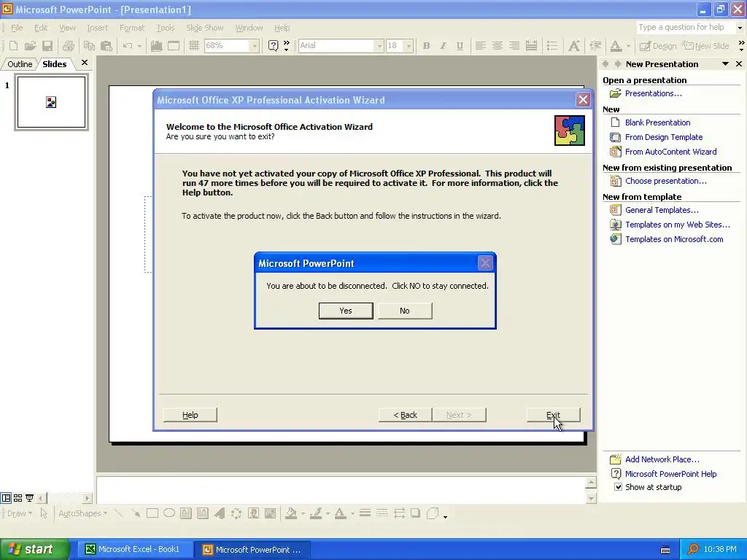
Task: Open the zoom 68% dropdown
Action: [x=255, y=46]
